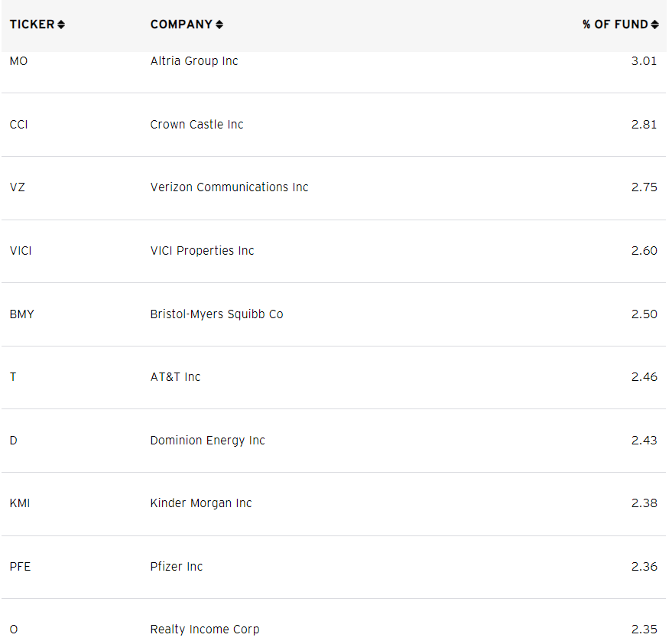Click the Pfizer Inc company name

tap(177, 566)
